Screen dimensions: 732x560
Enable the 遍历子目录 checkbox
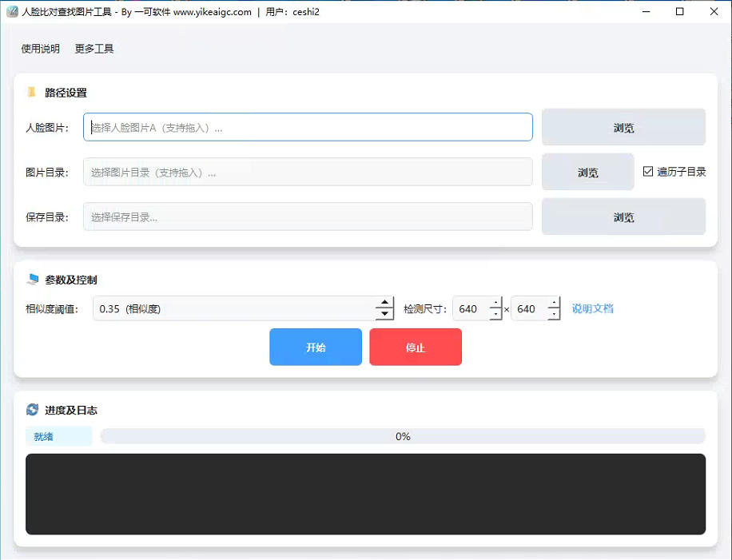(x=649, y=171)
